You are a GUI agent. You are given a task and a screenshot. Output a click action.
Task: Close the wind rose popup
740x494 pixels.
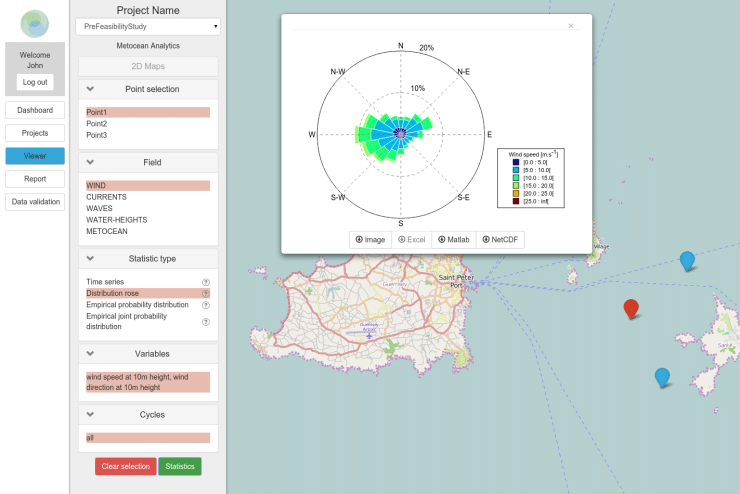pyautogui.click(x=571, y=26)
